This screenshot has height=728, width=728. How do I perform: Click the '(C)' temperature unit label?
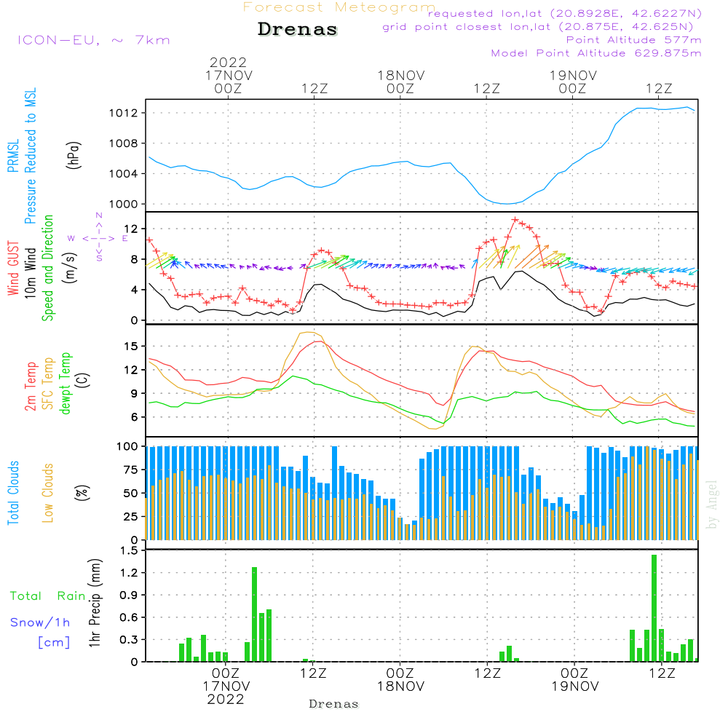click(84, 381)
